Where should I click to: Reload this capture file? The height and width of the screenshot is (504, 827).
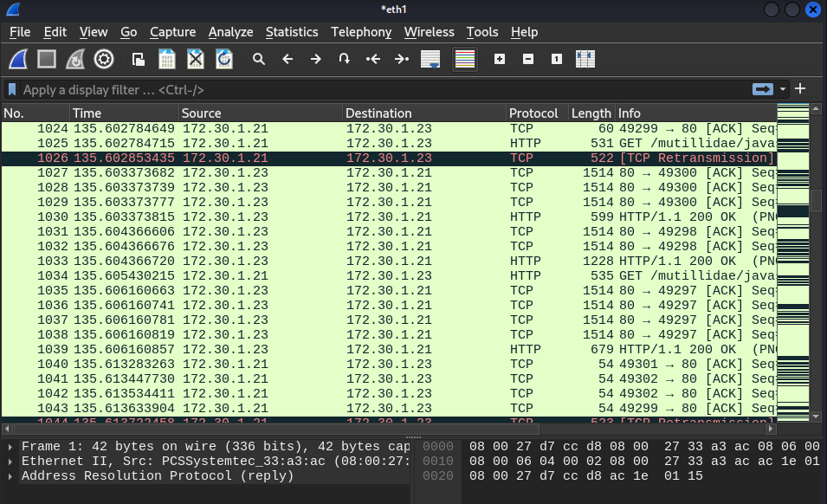coord(223,59)
